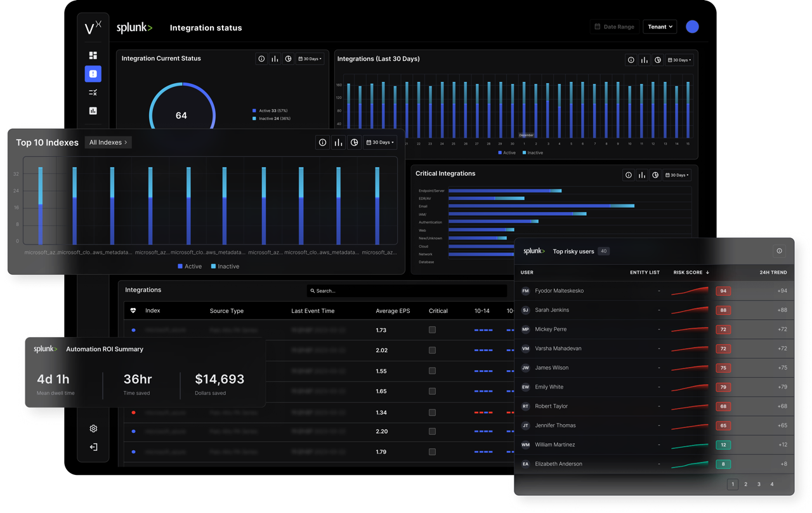The image size is (812, 513).
Task: Open Mickey Perre user entry
Action: tap(551, 330)
